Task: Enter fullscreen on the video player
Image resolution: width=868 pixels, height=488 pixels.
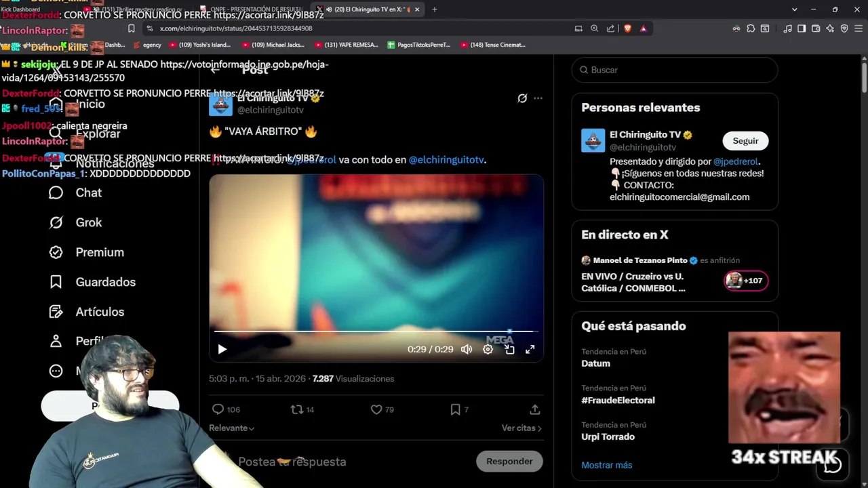Action: pos(530,350)
